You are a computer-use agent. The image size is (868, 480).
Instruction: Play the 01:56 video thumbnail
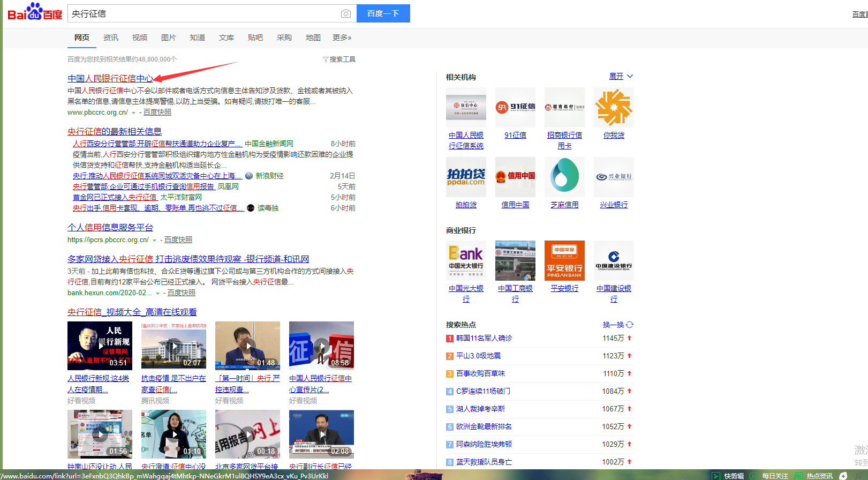[x=100, y=434]
